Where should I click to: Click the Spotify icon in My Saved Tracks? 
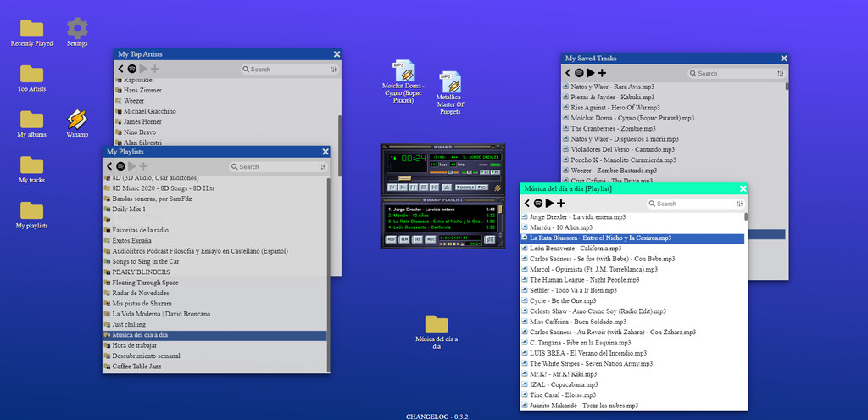579,73
